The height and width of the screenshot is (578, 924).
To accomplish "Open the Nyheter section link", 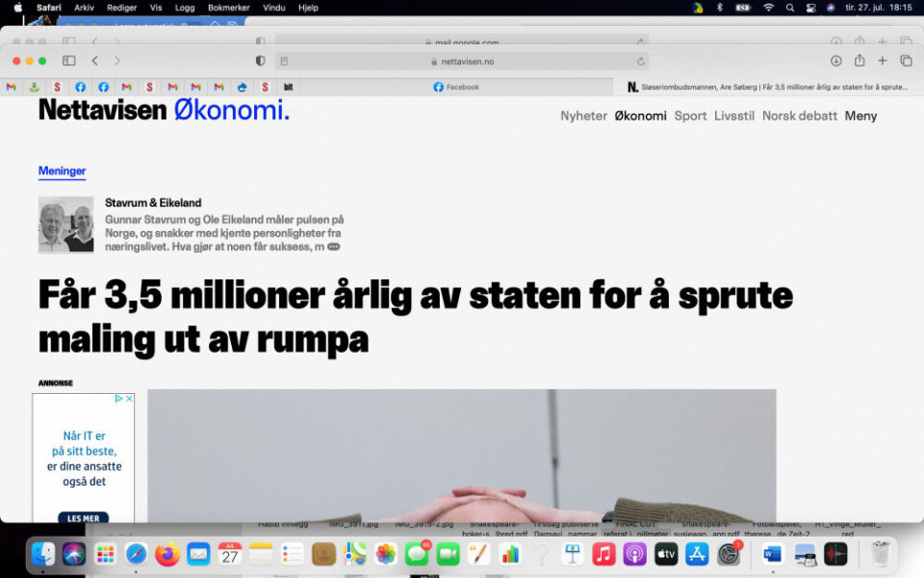I will point(583,116).
